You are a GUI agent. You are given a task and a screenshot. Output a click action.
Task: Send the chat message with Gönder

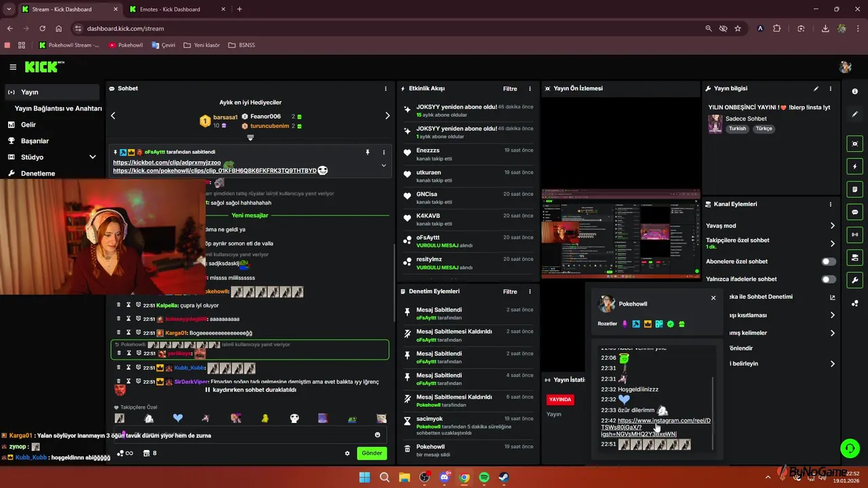[372, 453]
